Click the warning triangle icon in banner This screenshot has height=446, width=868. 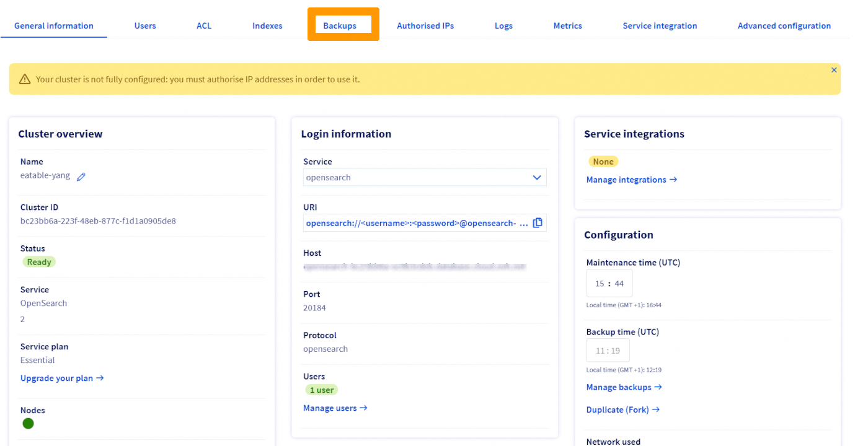[25, 79]
